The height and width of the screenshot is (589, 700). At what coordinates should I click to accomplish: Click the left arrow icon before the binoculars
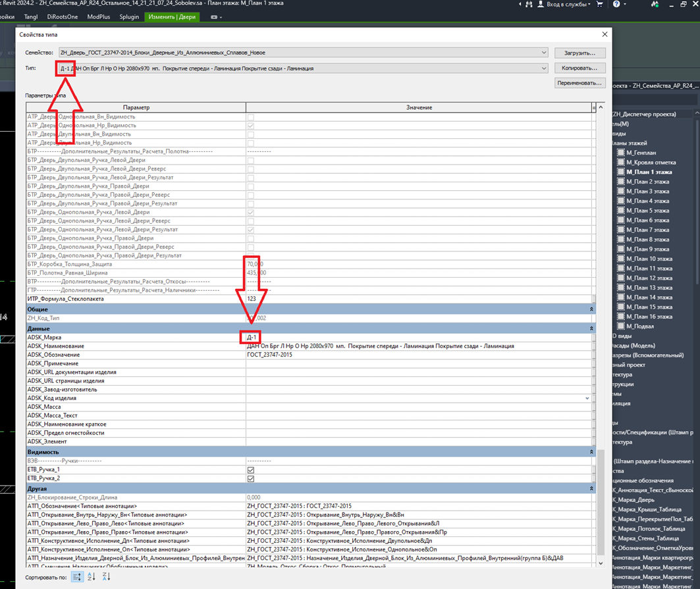tap(520, 4)
